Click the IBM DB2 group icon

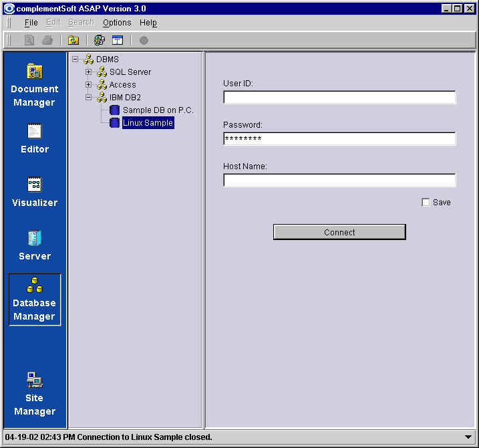point(102,97)
